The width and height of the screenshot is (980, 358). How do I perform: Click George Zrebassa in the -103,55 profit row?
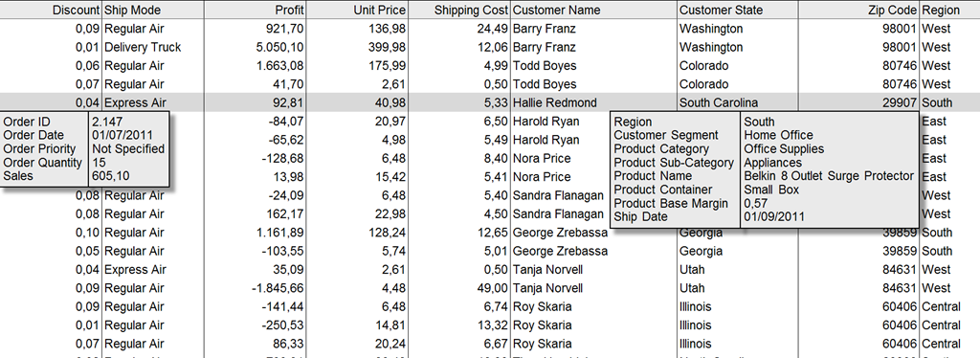point(560,251)
